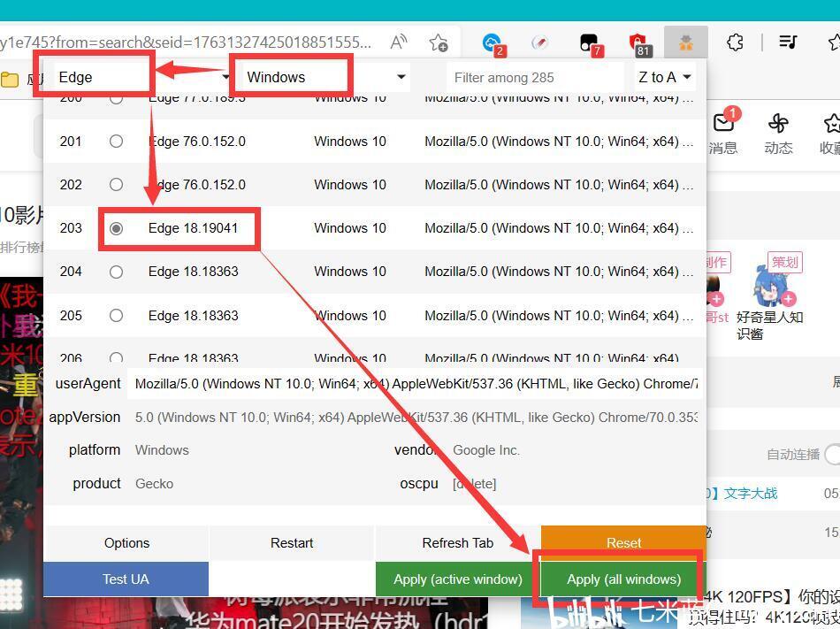Open the 文字大战 link on bilibili page

coord(750,494)
